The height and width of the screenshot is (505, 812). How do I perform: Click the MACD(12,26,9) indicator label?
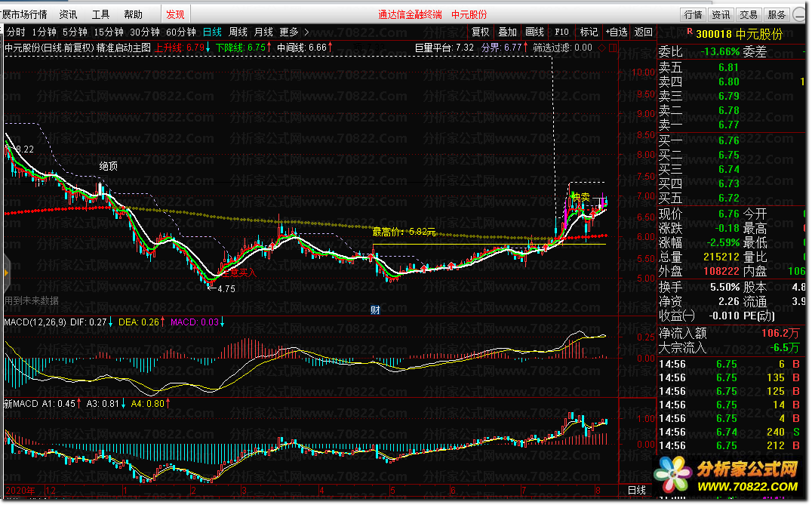(x=35, y=322)
